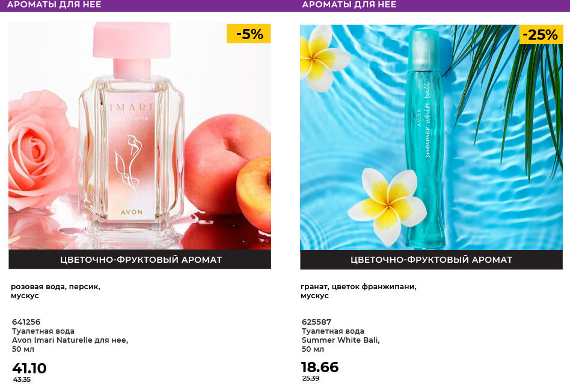
Task: Select right 'АРОМАТЫ ДЛЯ НЕЕ' header
Action: point(349,5)
